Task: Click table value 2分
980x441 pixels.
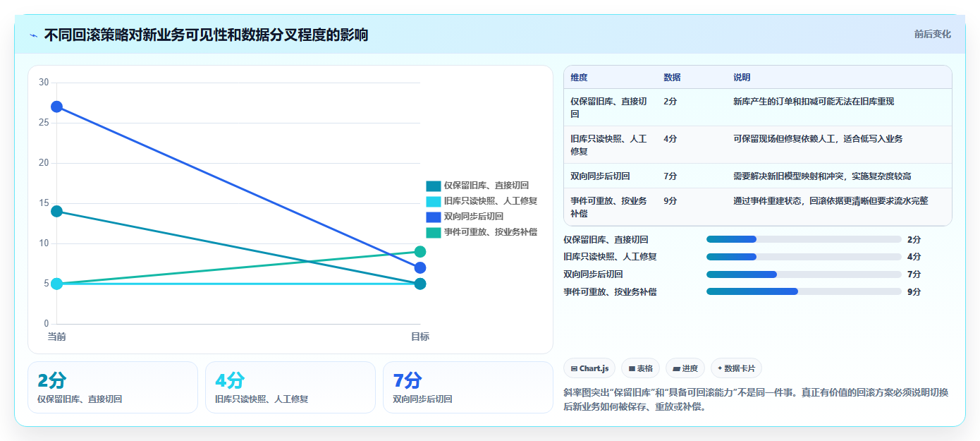Action: pos(670,102)
